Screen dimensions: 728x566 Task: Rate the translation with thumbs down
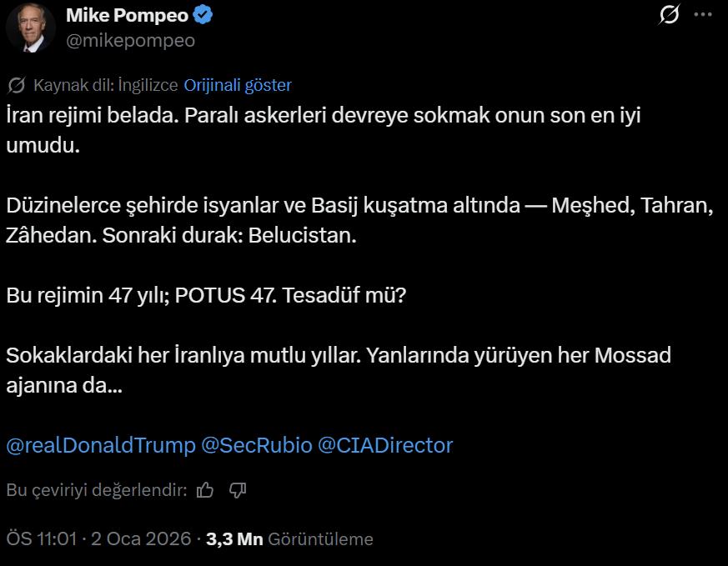238,490
